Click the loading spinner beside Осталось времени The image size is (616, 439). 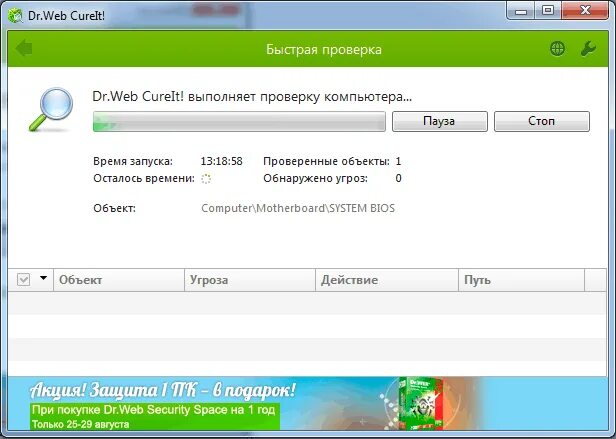[x=206, y=179]
